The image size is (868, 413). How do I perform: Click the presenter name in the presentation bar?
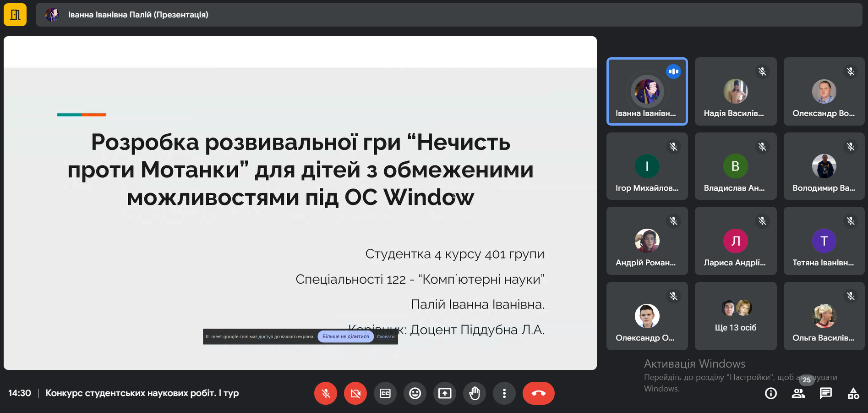click(138, 15)
